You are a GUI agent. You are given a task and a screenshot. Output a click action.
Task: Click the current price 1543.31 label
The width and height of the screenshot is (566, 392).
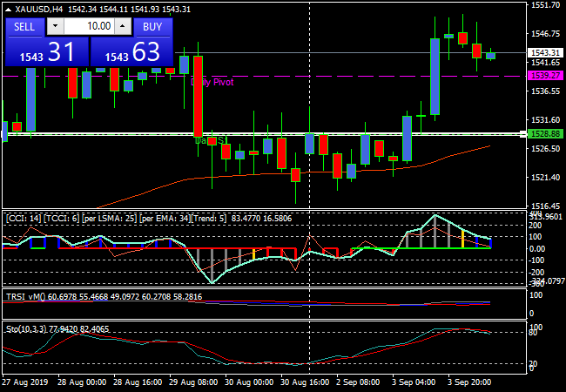[544, 53]
